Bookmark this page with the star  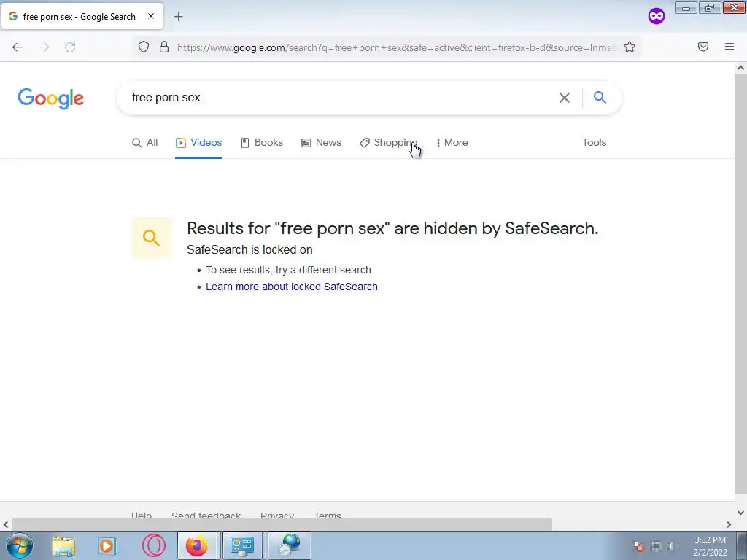pyautogui.click(x=630, y=47)
